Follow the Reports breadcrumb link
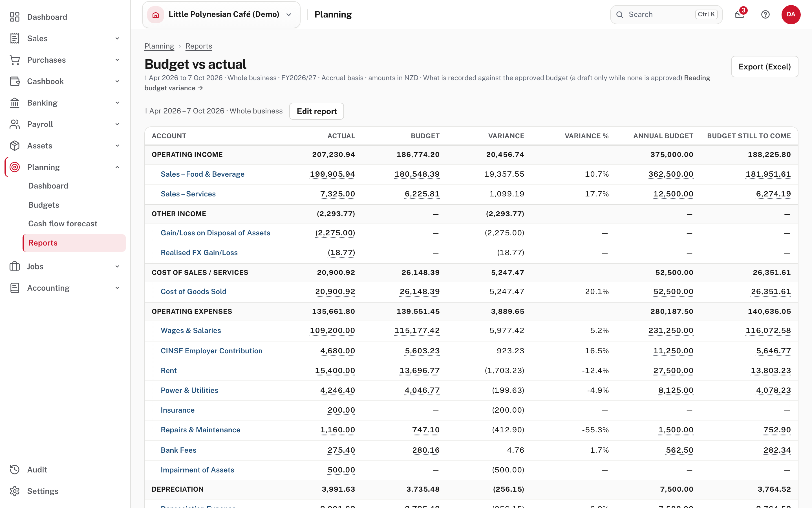Viewport: 812px width, 508px height. tap(199, 46)
